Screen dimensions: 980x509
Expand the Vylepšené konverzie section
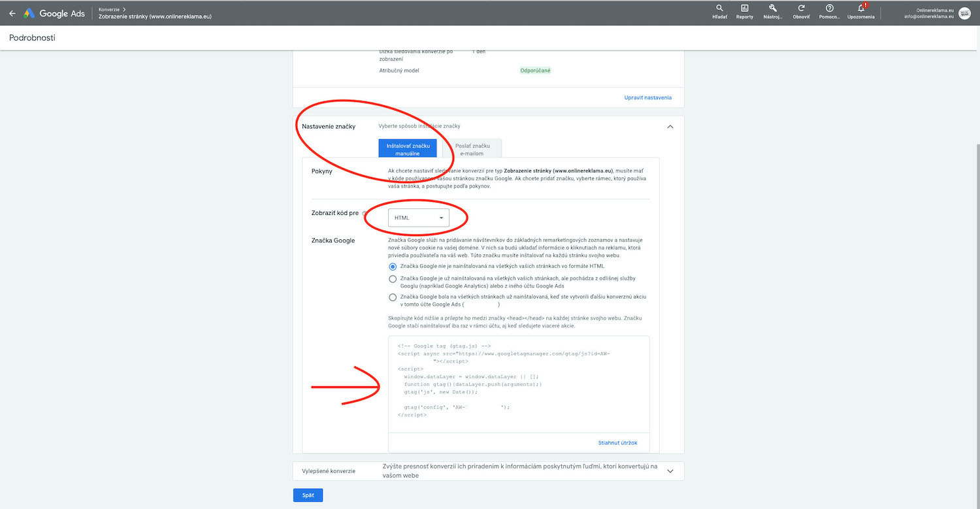tap(670, 471)
